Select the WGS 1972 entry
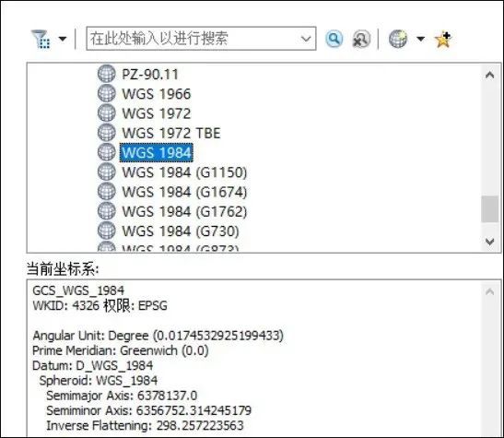Image resolution: width=504 pixels, height=438 pixels. (x=157, y=113)
